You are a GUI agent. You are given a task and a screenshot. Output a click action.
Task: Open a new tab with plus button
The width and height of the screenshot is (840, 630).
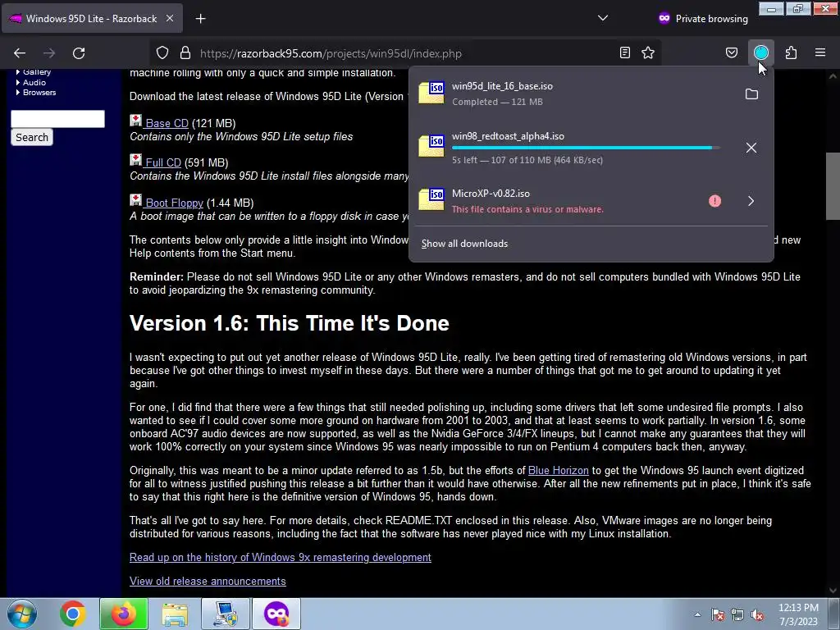(x=200, y=19)
